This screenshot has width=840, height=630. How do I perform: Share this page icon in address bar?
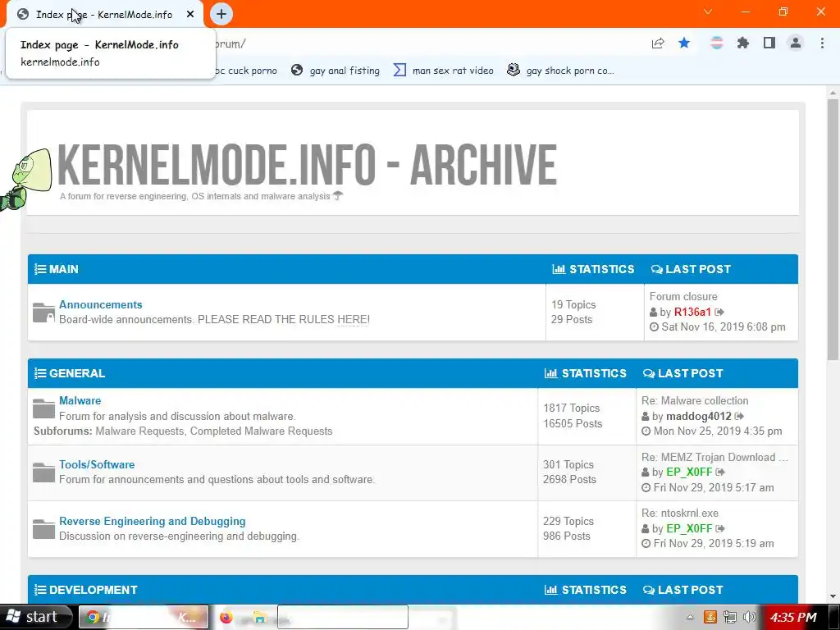pos(658,43)
